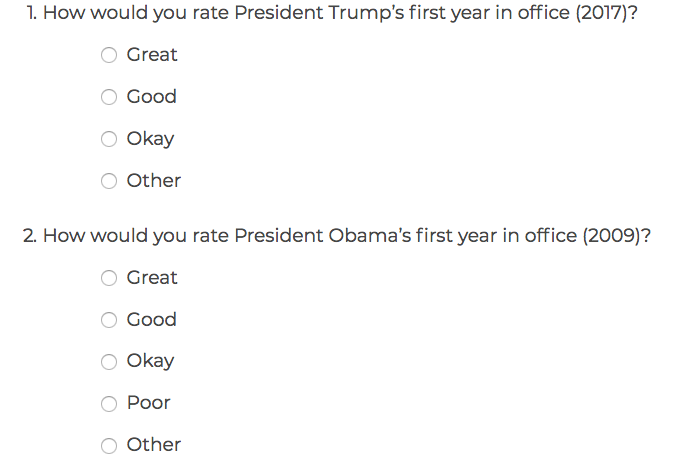Mark Okay radio button for Obama's 2009 rating

click(x=109, y=362)
